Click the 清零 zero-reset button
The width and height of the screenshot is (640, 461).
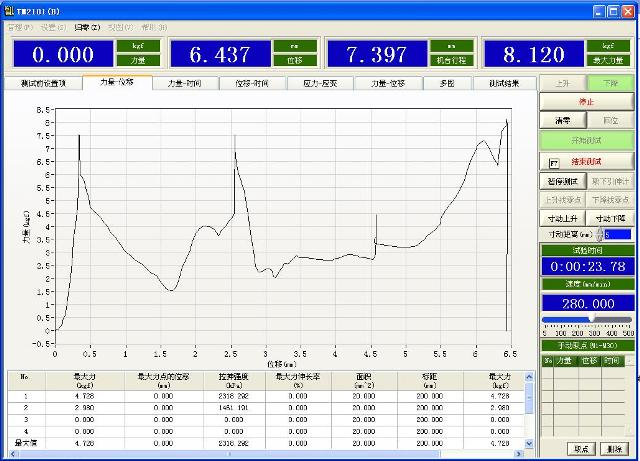click(x=563, y=120)
